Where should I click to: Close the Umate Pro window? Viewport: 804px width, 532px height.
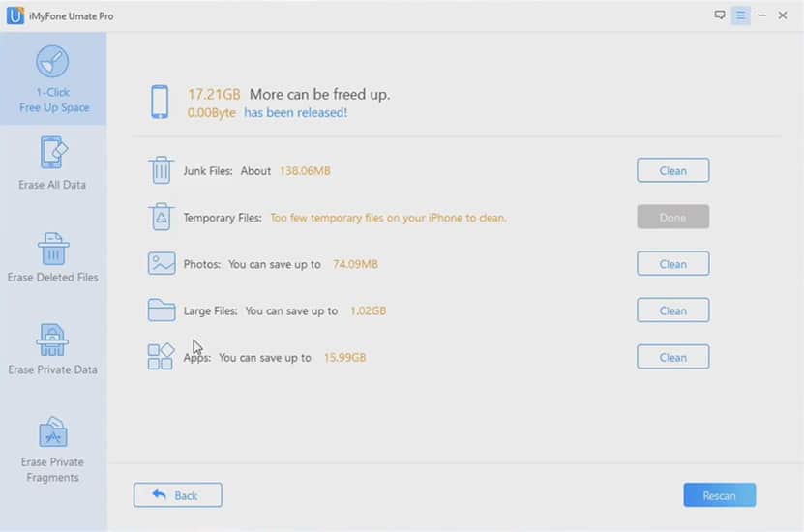[783, 15]
